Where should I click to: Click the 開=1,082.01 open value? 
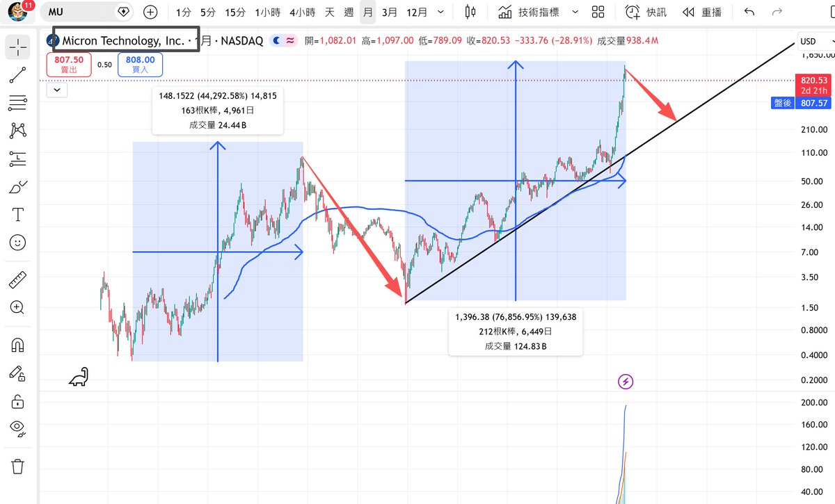coord(331,41)
